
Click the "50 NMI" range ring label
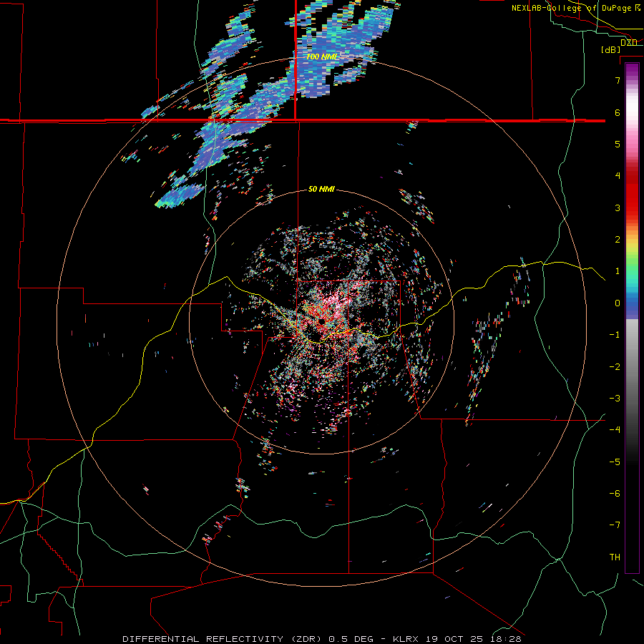[321, 189]
